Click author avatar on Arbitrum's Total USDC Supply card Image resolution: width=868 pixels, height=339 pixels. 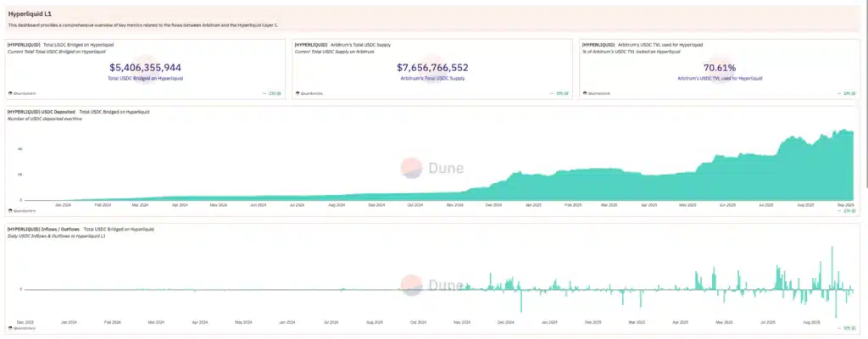[x=296, y=92]
